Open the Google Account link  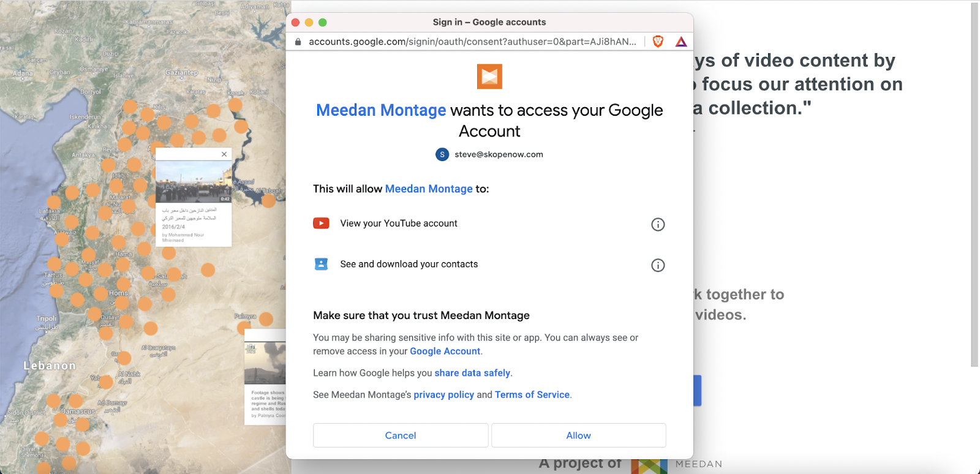pos(445,351)
